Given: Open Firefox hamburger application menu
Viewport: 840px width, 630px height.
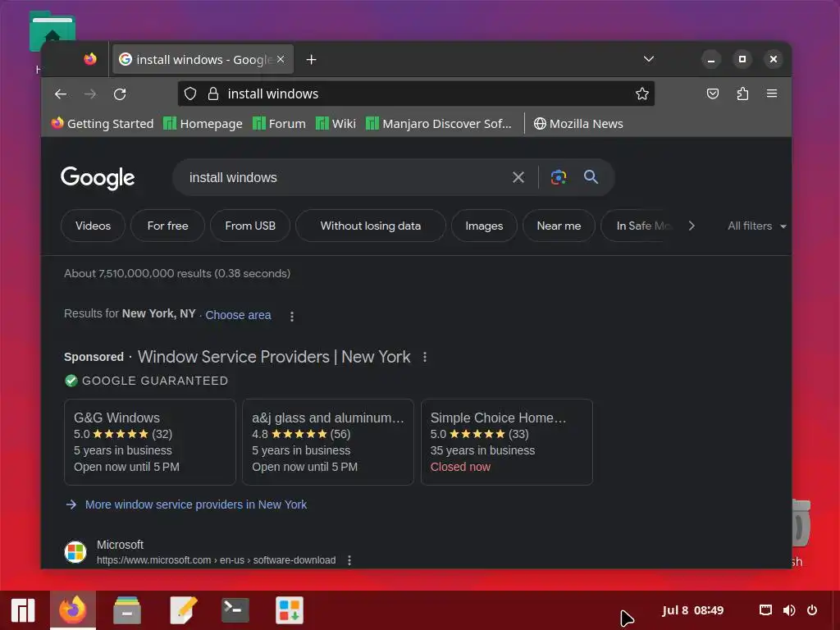Looking at the screenshot, I should pyautogui.click(x=772, y=94).
